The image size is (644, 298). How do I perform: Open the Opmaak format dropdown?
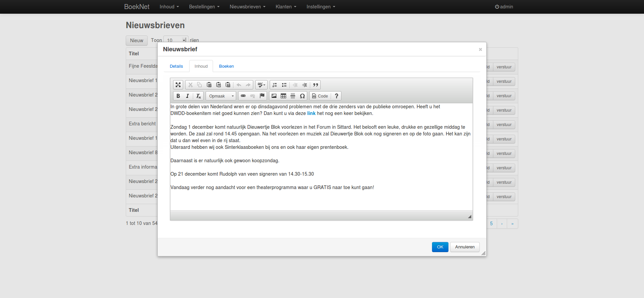(x=221, y=96)
